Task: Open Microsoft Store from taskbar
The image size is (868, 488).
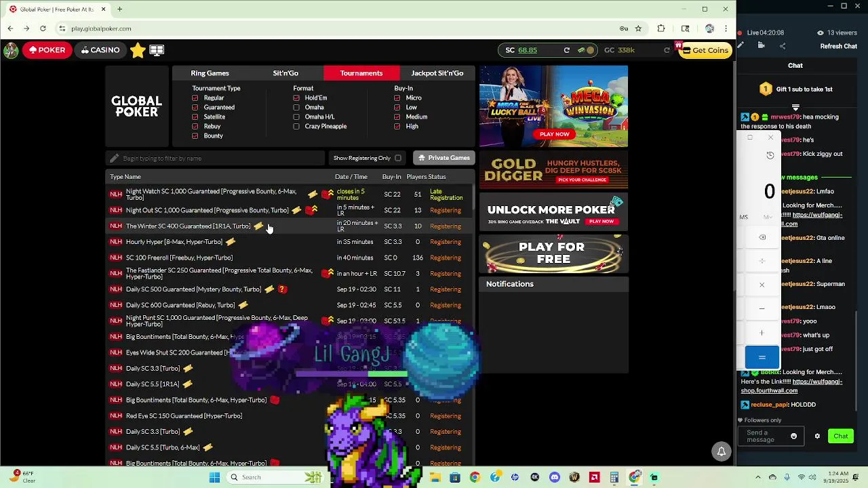Action: (455, 477)
